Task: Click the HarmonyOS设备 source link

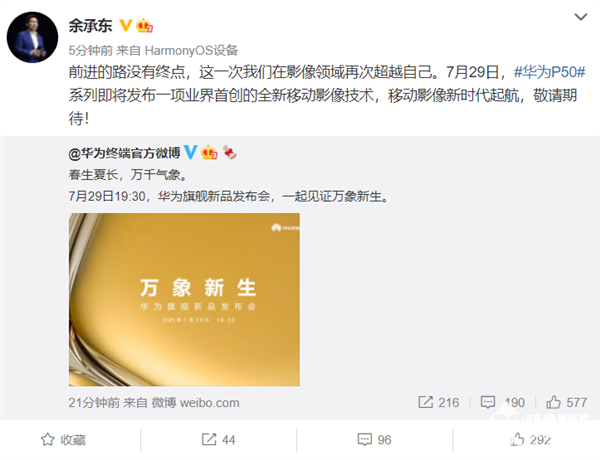Action: pos(191,50)
